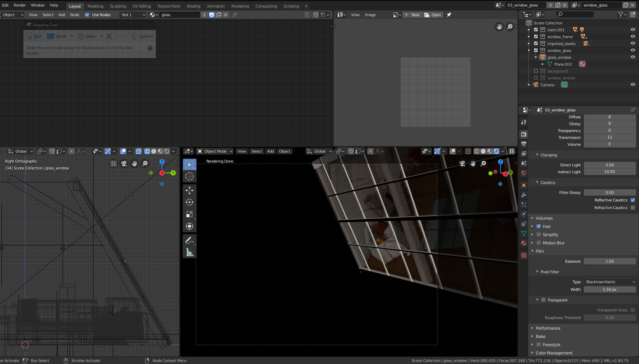This screenshot has width=639, height=364.
Task: Open the Render properties camera tab
Action: [x=523, y=134]
